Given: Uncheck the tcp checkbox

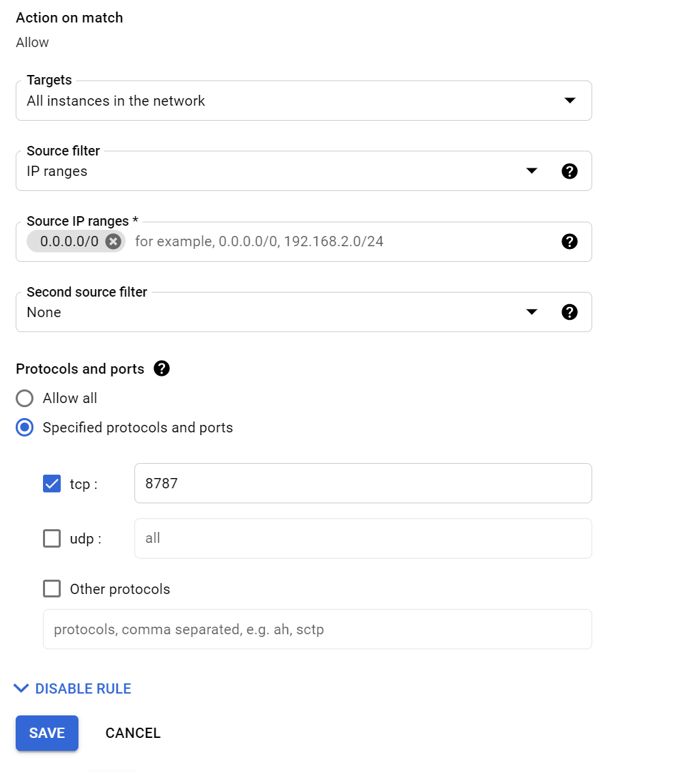Looking at the screenshot, I should [52, 484].
